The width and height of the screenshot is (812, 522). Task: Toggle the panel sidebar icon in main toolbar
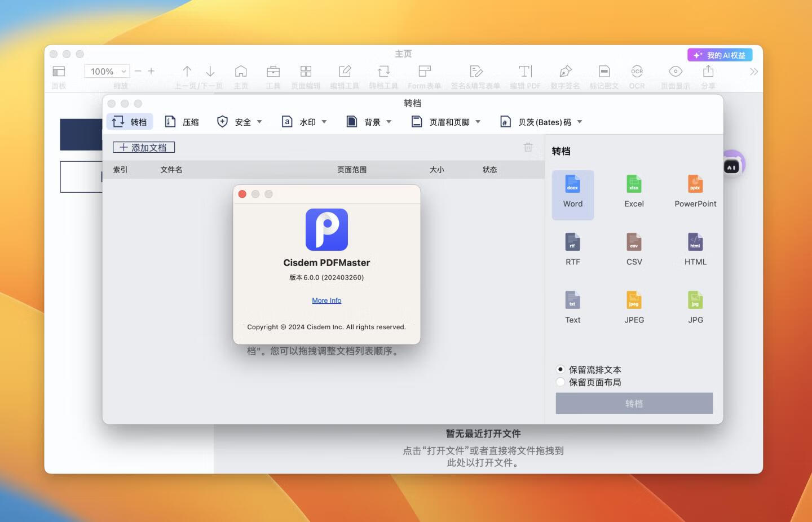pos(59,72)
